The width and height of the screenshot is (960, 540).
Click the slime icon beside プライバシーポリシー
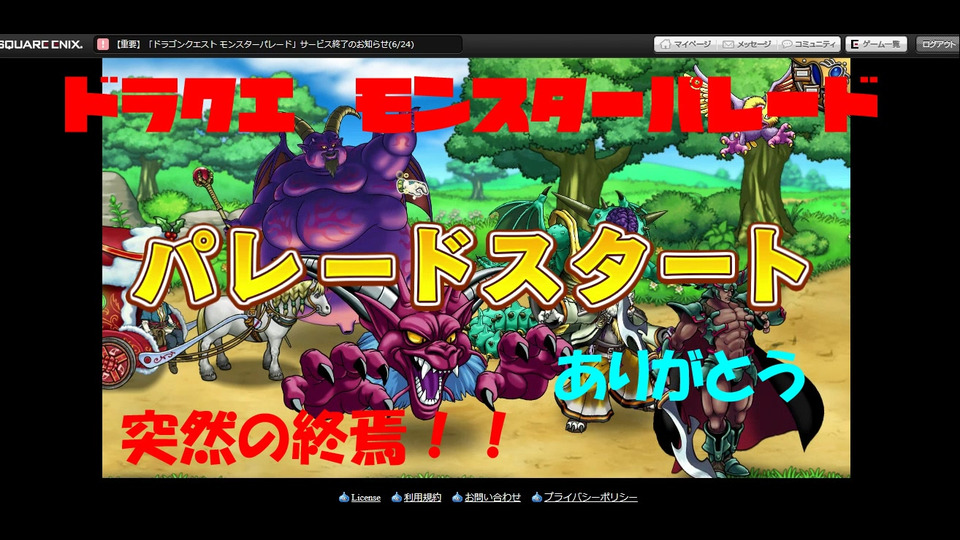tap(537, 497)
